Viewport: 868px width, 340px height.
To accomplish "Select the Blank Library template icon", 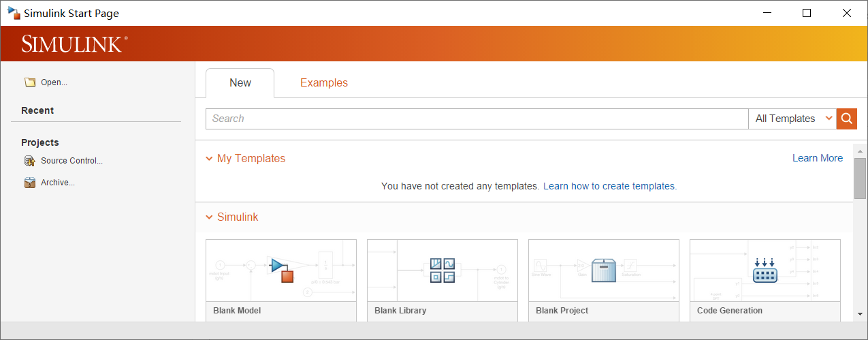I will click(x=443, y=270).
